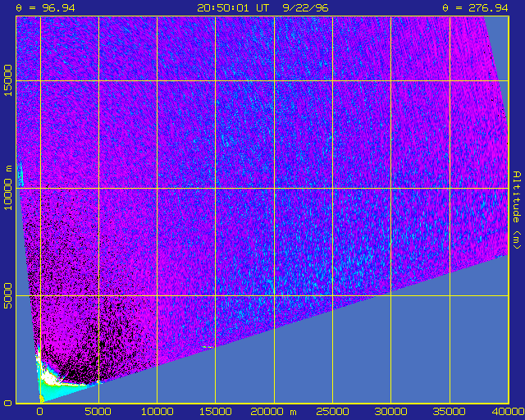The height and width of the screenshot is (420, 525).
Task: Click the 40000 range tick label
Action: coord(508,412)
